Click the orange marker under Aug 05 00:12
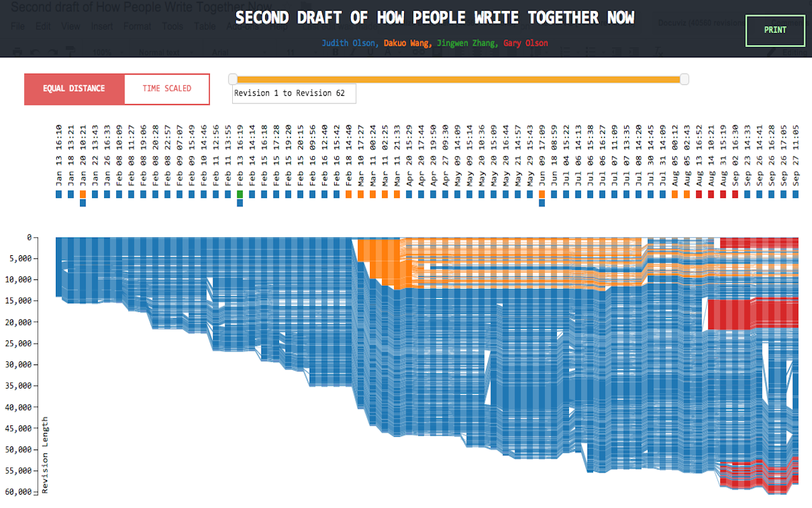The image size is (812, 508). point(674,194)
